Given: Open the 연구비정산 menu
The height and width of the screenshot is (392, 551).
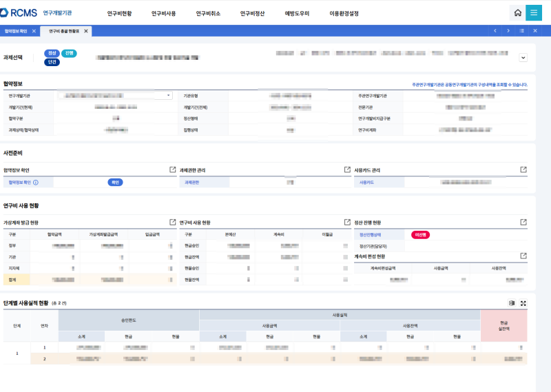Looking at the screenshot, I should pyautogui.click(x=252, y=14).
